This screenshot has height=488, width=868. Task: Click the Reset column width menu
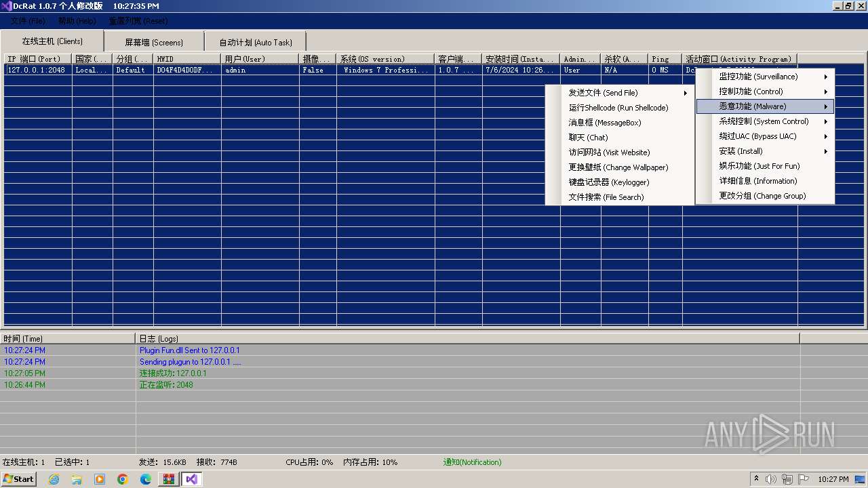(138, 21)
